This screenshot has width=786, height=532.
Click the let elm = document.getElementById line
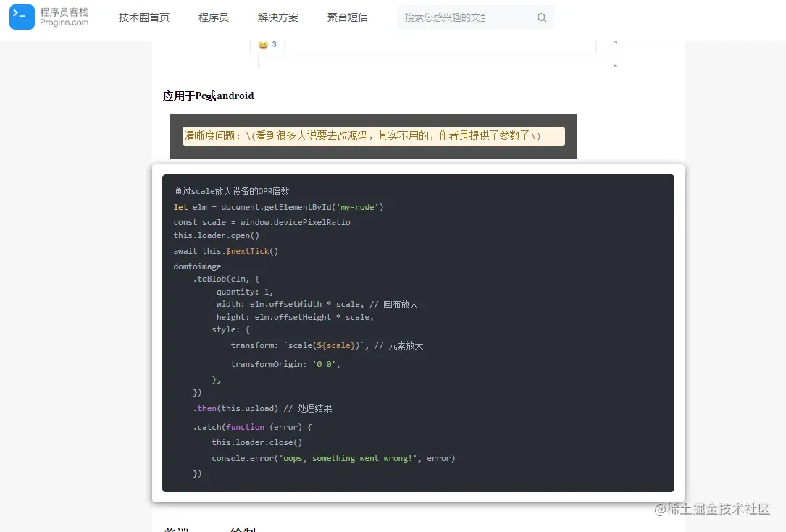pos(278,207)
